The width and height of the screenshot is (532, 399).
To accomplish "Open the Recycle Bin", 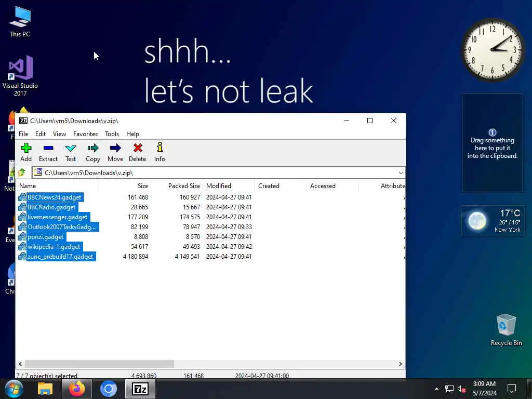I will (506, 330).
